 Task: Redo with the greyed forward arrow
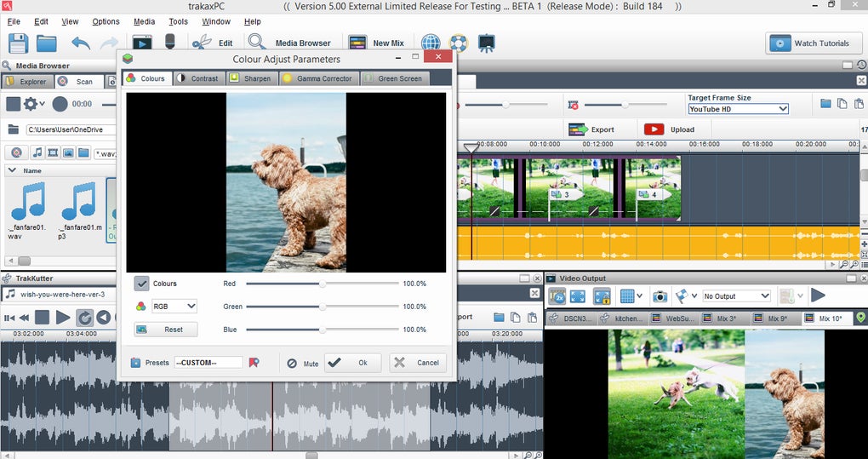(x=109, y=43)
